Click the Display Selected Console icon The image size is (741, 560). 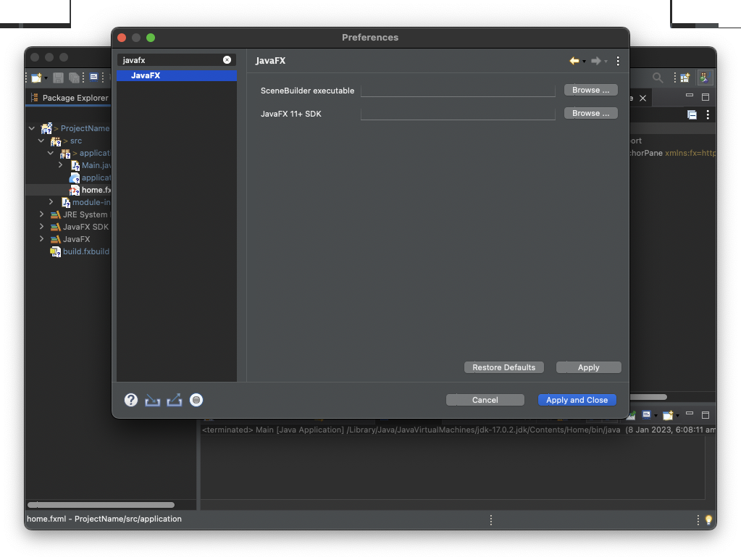pos(646,415)
